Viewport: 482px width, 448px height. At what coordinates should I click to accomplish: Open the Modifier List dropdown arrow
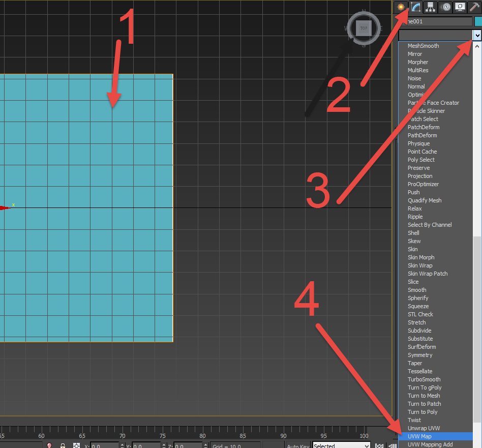[476, 35]
